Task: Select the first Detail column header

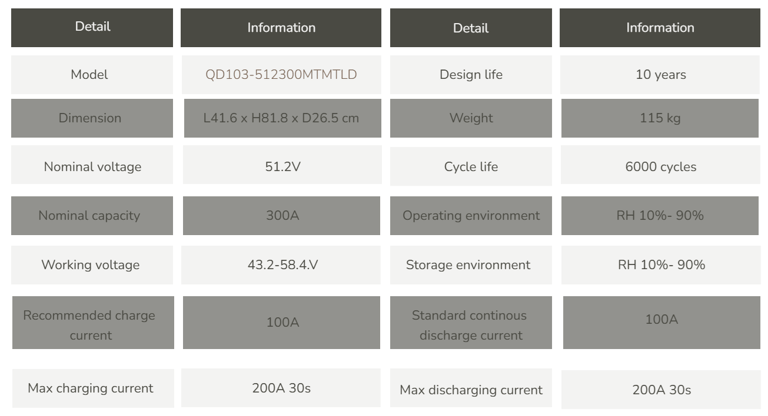Action: click(92, 27)
